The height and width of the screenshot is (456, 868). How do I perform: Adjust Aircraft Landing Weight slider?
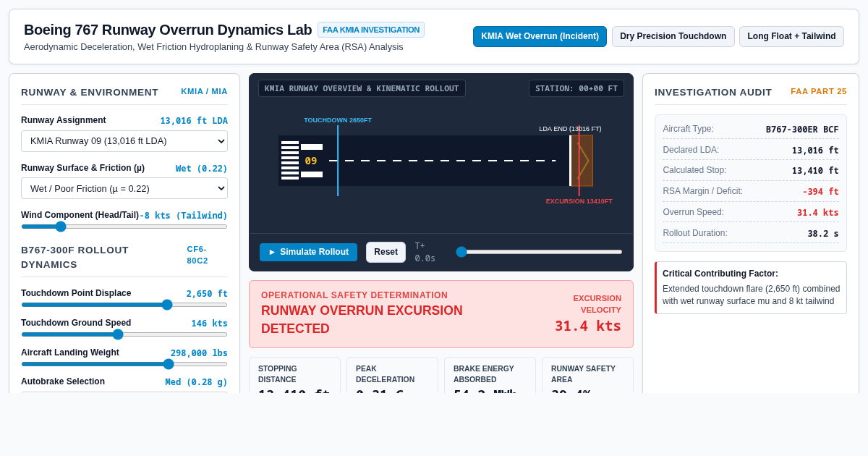(124, 364)
